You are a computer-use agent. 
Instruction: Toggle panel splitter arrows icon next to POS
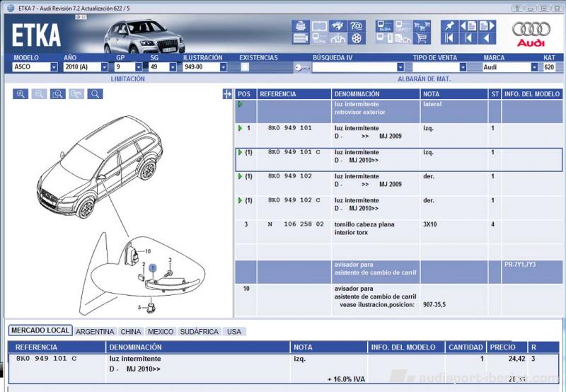pos(227,94)
